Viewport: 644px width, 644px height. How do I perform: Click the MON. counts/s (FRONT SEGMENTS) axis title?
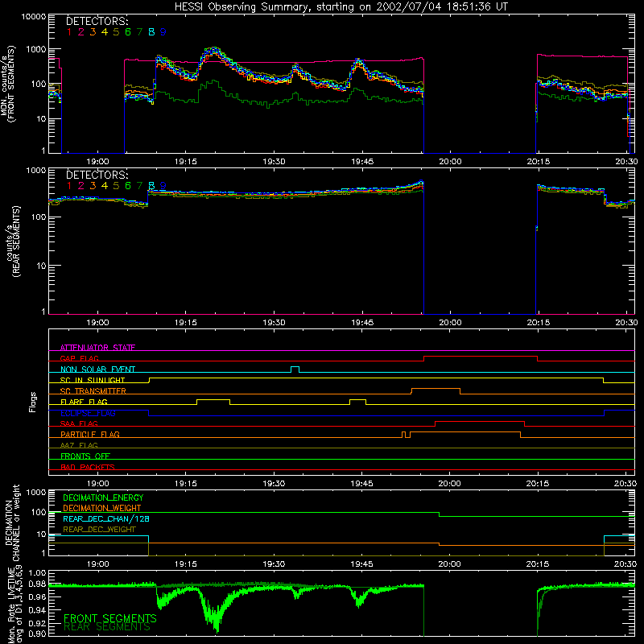(8, 85)
